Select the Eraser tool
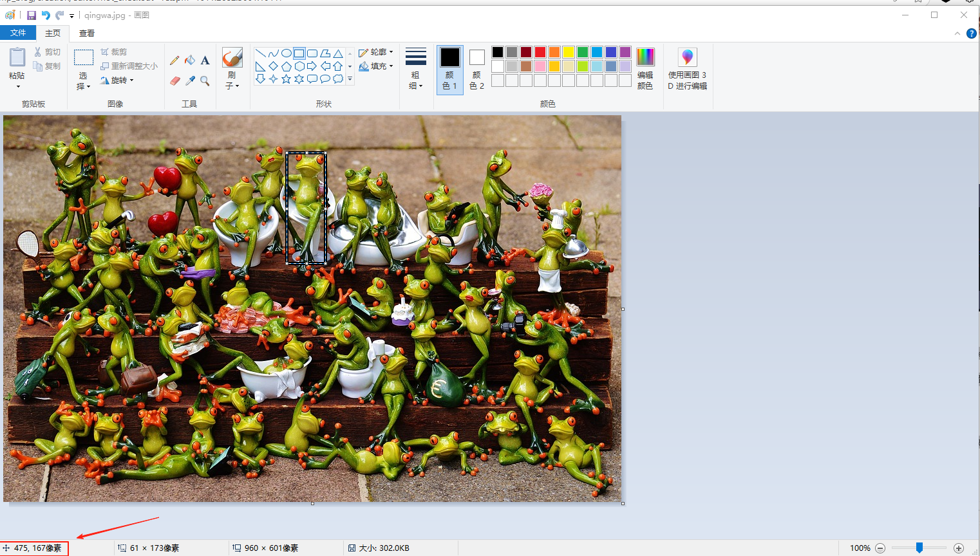 [174, 81]
